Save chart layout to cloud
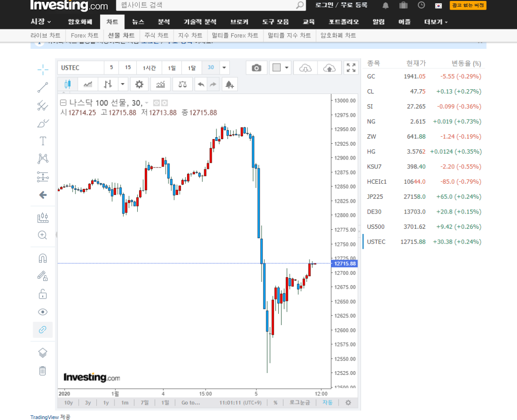This screenshot has height=420, width=517. (329, 68)
